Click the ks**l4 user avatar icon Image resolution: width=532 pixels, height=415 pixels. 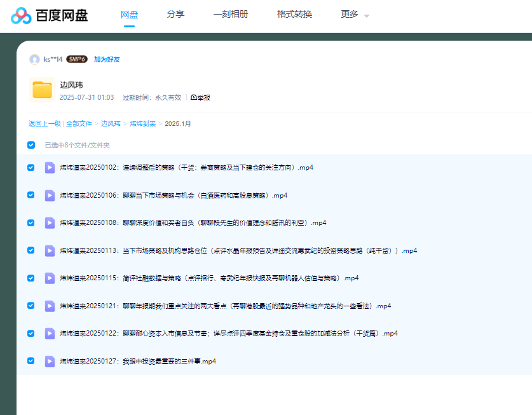coord(34,59)
